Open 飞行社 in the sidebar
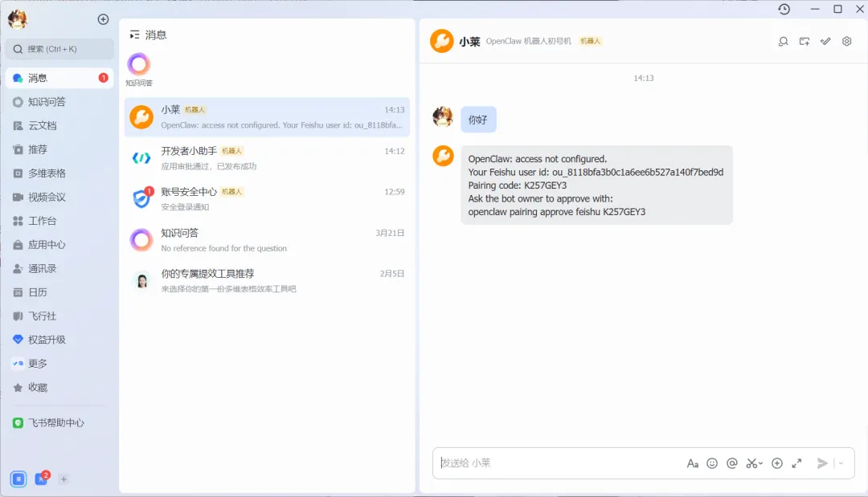This screenshot has height=497, width=868. point(59,316)
